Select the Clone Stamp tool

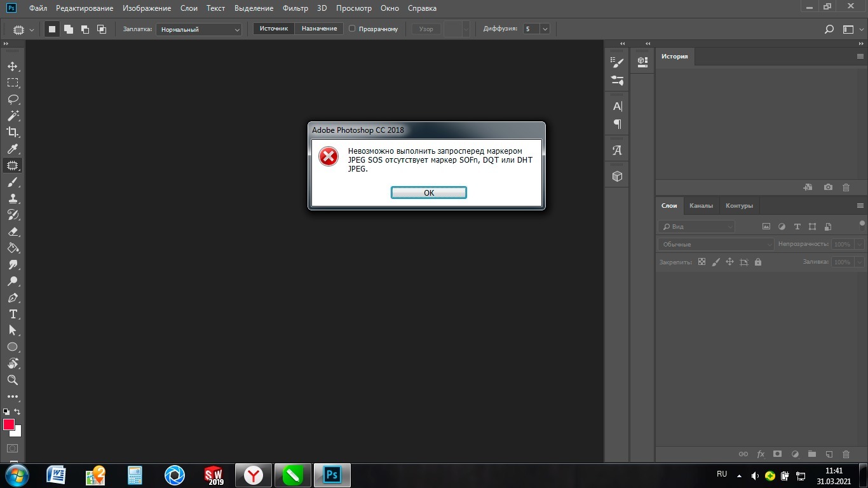pyautogui.click(x=13, y=198)
